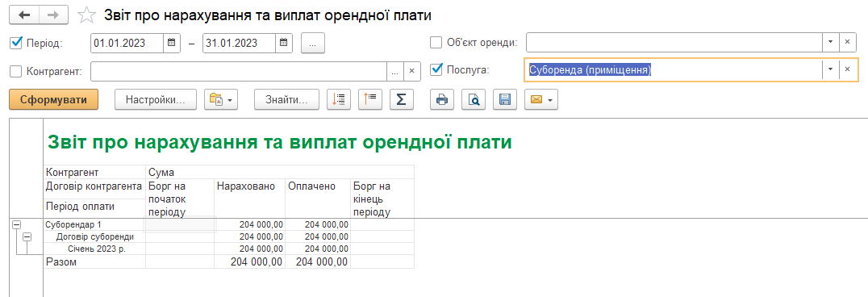Open the Послуга dropdown list

coord(830,70)
